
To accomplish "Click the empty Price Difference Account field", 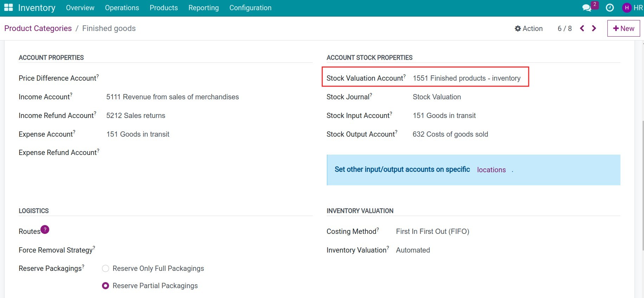I will tap(209, 78).
